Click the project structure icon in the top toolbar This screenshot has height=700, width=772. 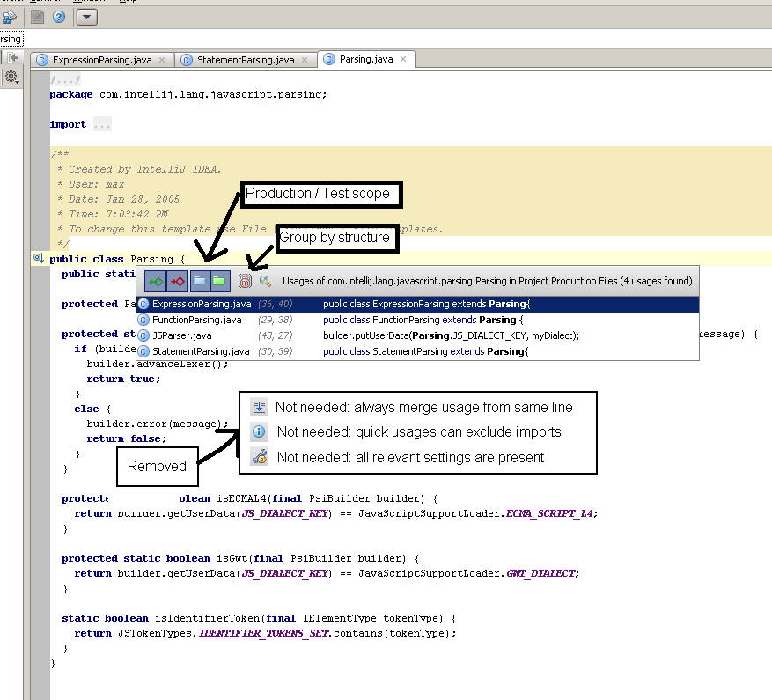[9, 18]
